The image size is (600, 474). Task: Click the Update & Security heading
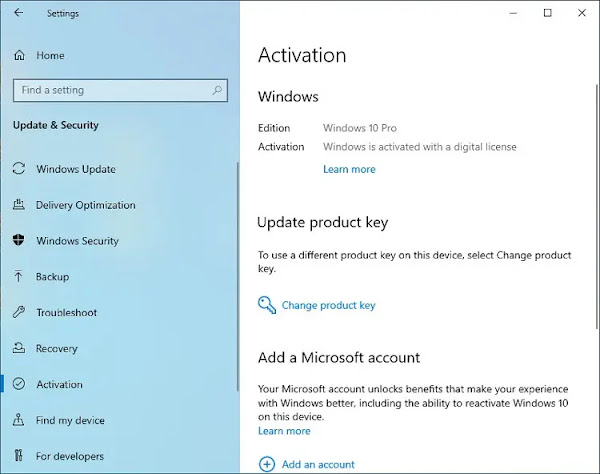(56, 125)
